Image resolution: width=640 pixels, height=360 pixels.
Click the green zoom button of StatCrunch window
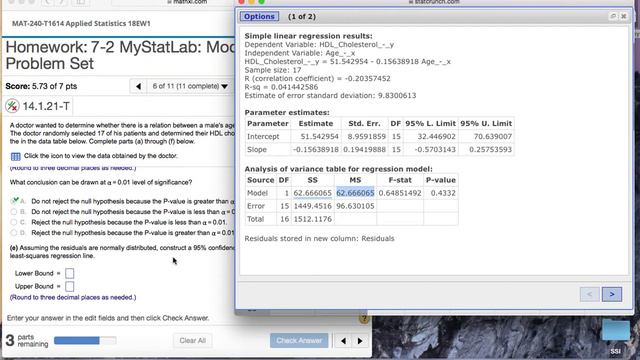[x=262, y=2]
